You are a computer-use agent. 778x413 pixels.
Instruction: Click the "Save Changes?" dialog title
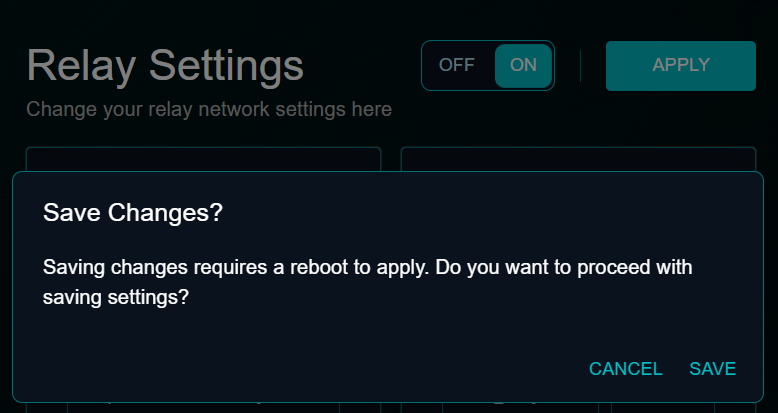click(x=133, y=213)
